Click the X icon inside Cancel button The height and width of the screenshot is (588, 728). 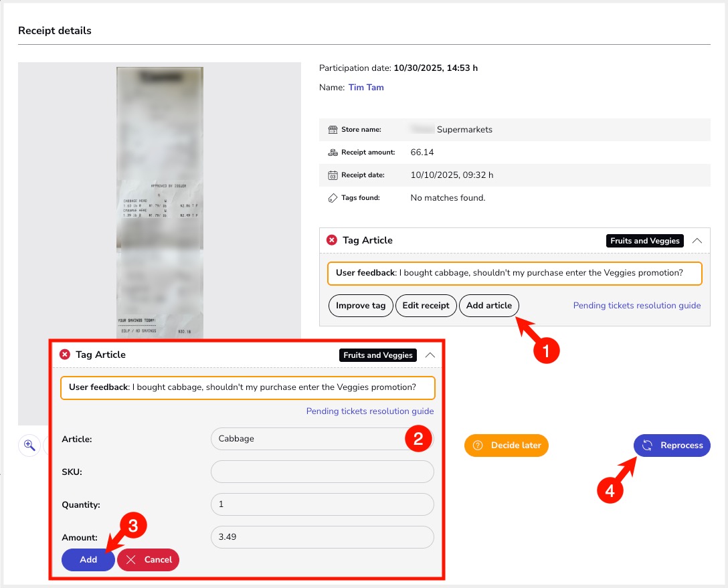(x=131, y=560)
